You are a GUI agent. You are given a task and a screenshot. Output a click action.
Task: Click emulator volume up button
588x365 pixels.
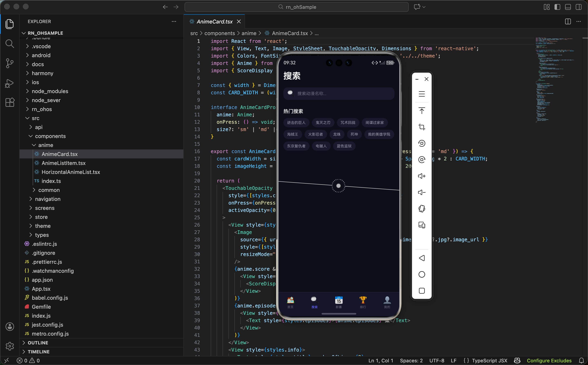point(421,176)
